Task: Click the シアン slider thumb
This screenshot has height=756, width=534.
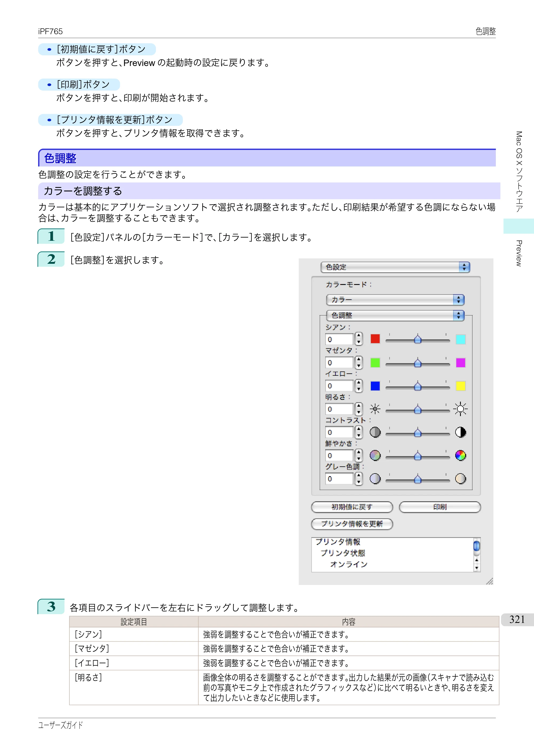Action: [x=418, y=339]
